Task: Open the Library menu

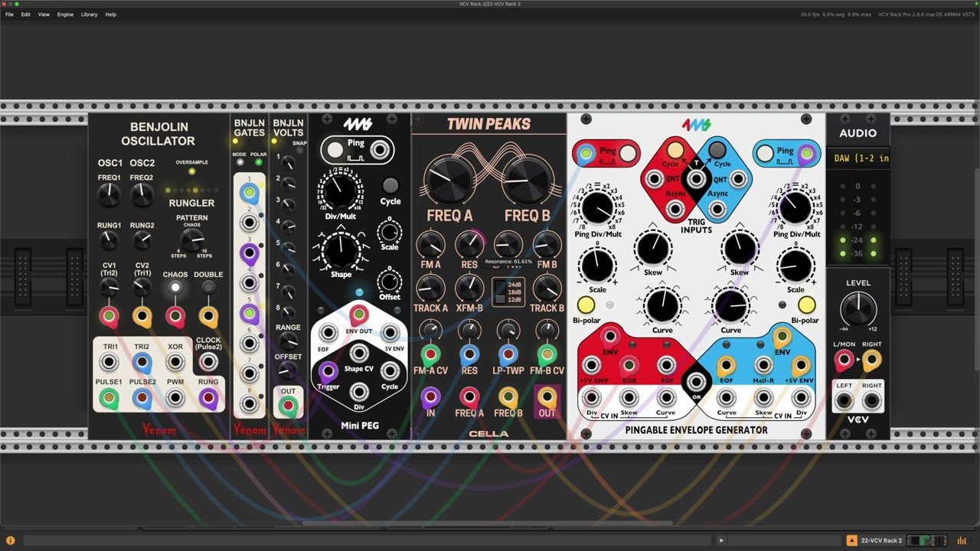Action: [89, 15]
